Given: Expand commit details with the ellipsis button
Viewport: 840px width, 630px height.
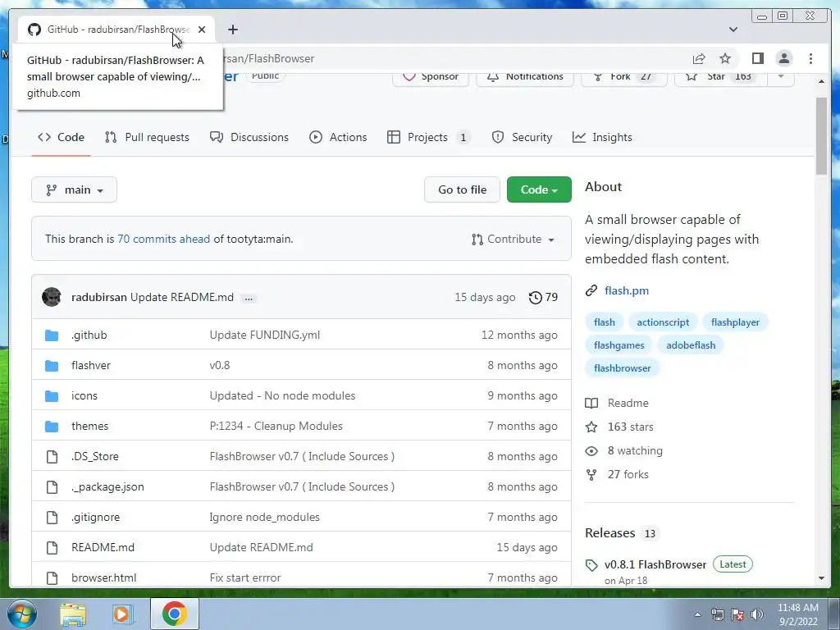Looking at the screenshot, I should pyautogui.click(x=249, y=298).
